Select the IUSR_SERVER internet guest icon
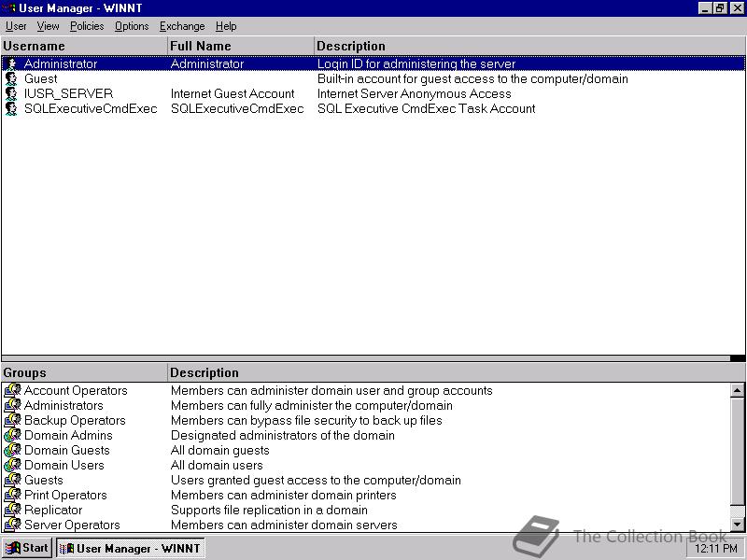The height and width of the screenshot is (560, 747). click(11, 94)
